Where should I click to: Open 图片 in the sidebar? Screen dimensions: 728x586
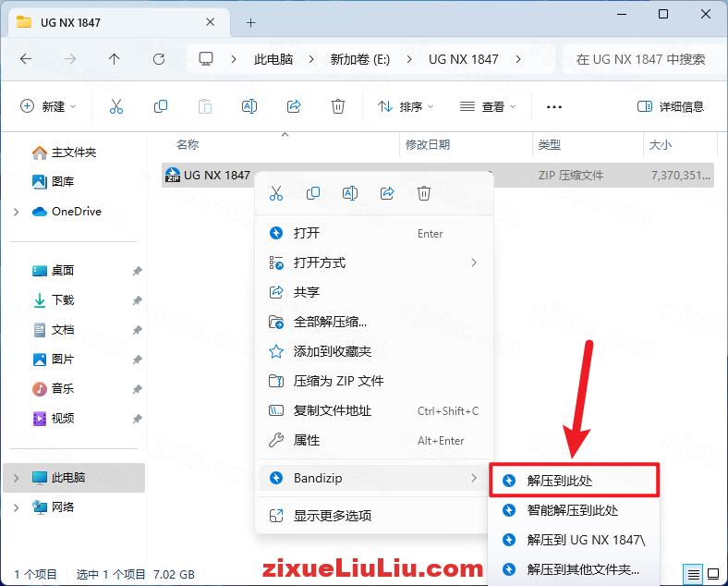(53, 359)
